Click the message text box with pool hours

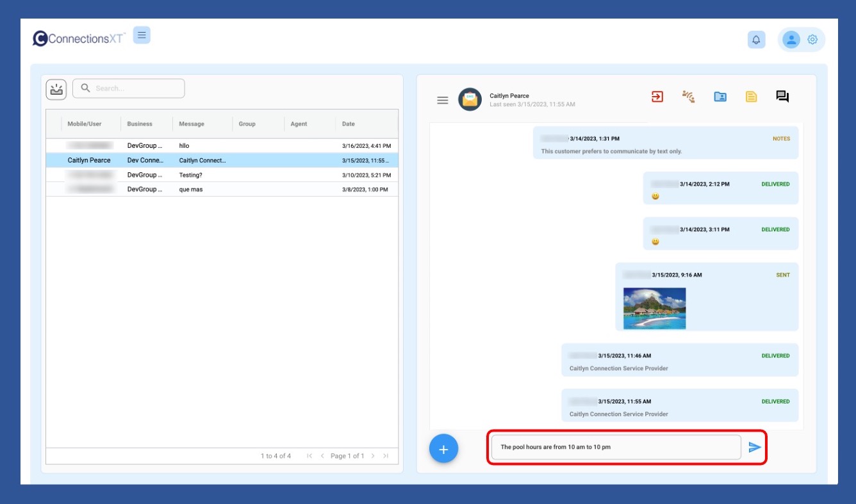pos(615,447)
